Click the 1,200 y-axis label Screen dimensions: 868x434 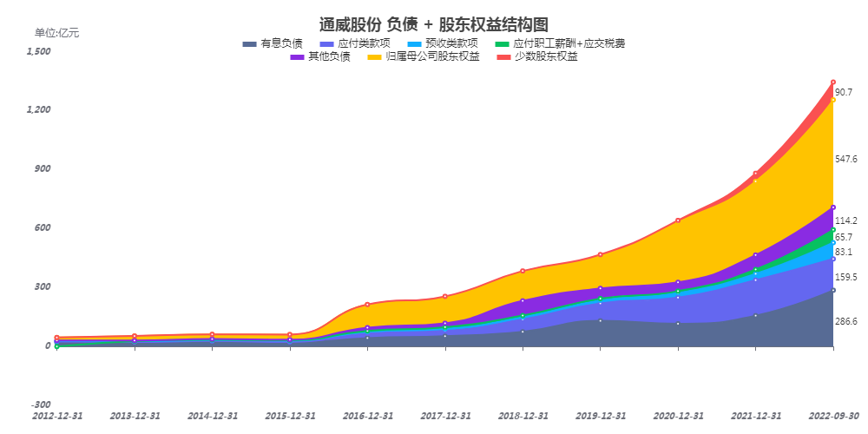38,109
